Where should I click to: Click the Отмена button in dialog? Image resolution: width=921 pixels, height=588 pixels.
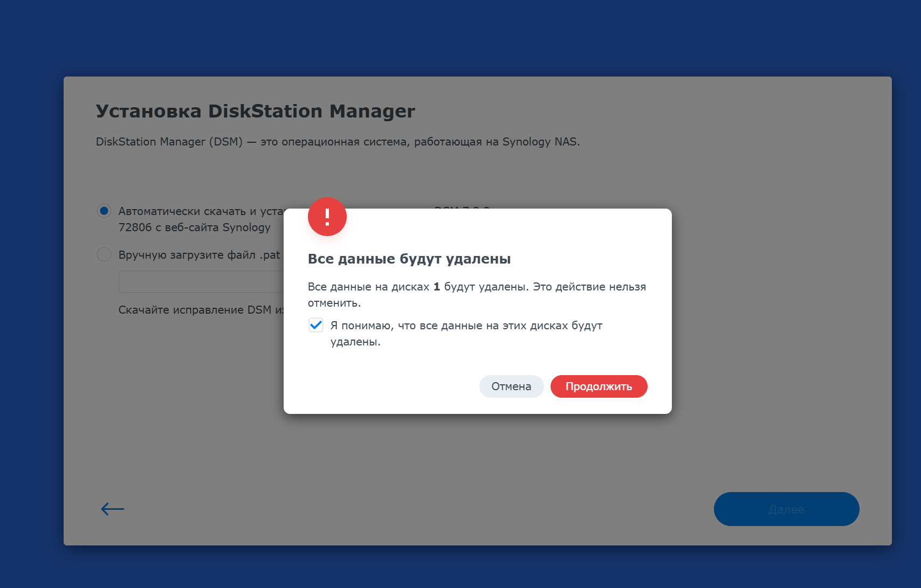pyautogui.click(x=511, y=386)
